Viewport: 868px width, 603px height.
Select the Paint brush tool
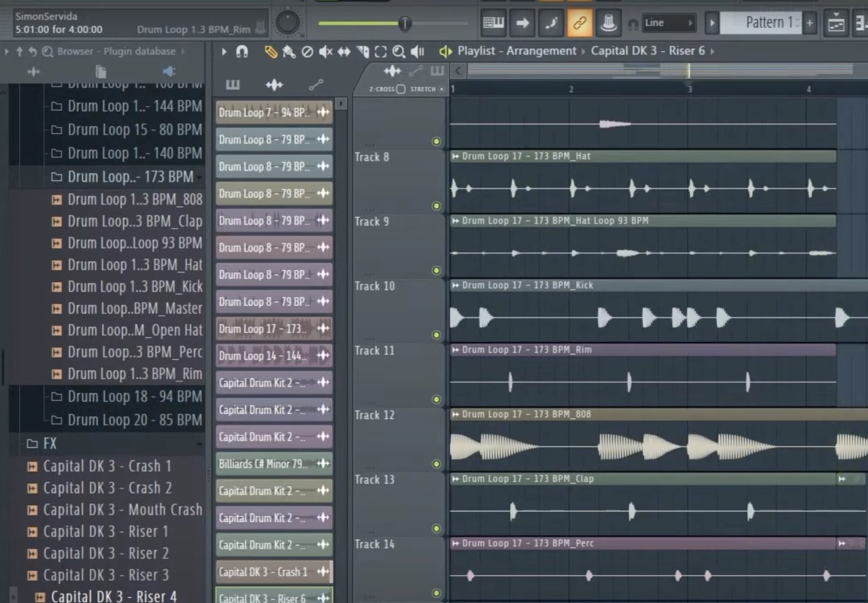(x=289, y=51)
